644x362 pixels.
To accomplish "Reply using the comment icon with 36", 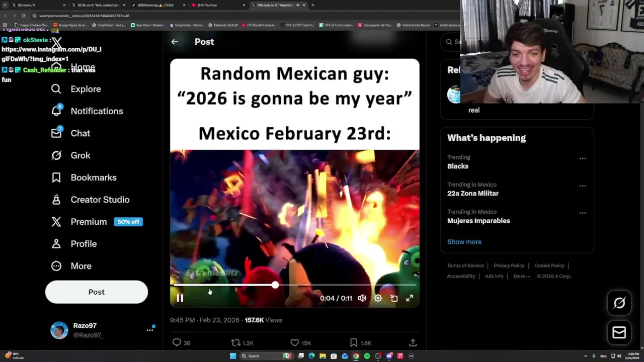I will click(x=181, y=343).
